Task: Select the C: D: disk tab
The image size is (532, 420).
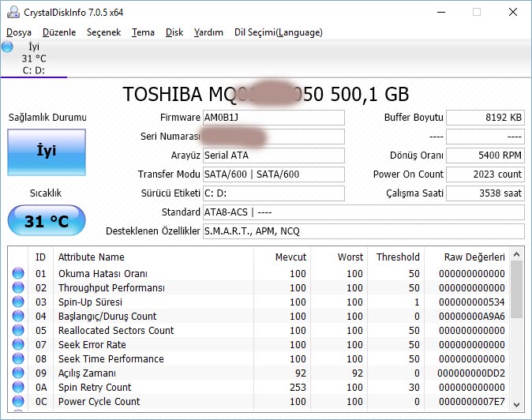Action: point(34,58)
